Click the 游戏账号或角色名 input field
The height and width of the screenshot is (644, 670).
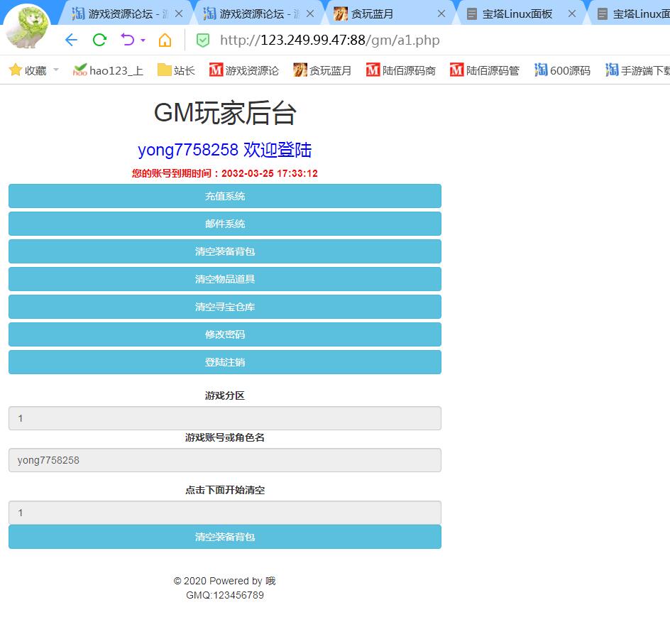click(x=224, y=460)
